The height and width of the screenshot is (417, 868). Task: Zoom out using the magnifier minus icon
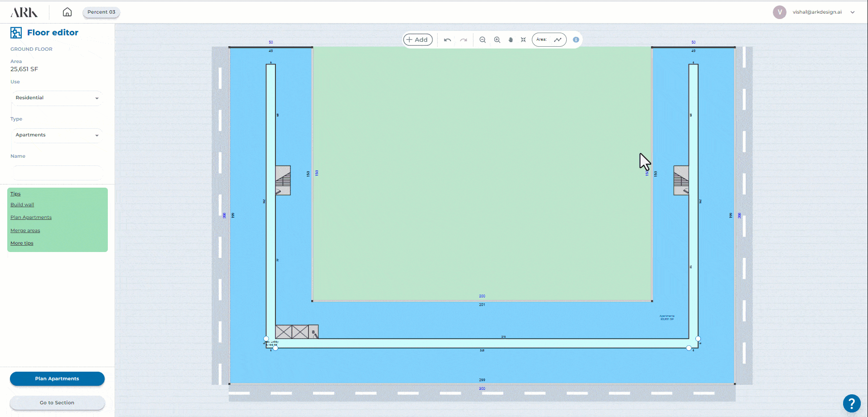[482, 40]
